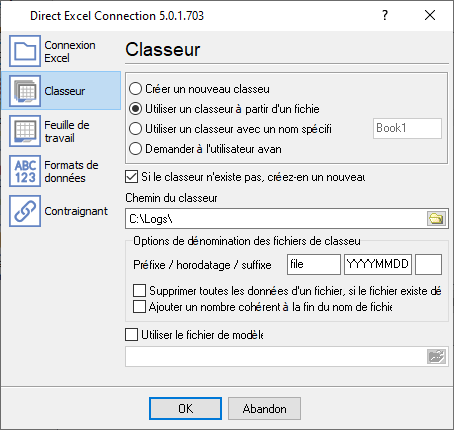Viewport: 454px width, 430px height.
Task: Confirm settings with the OK button
Action: 185,408
